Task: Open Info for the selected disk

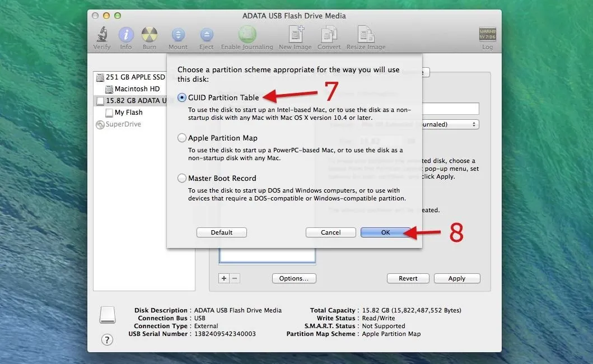Action: click(x=126, y=34)
